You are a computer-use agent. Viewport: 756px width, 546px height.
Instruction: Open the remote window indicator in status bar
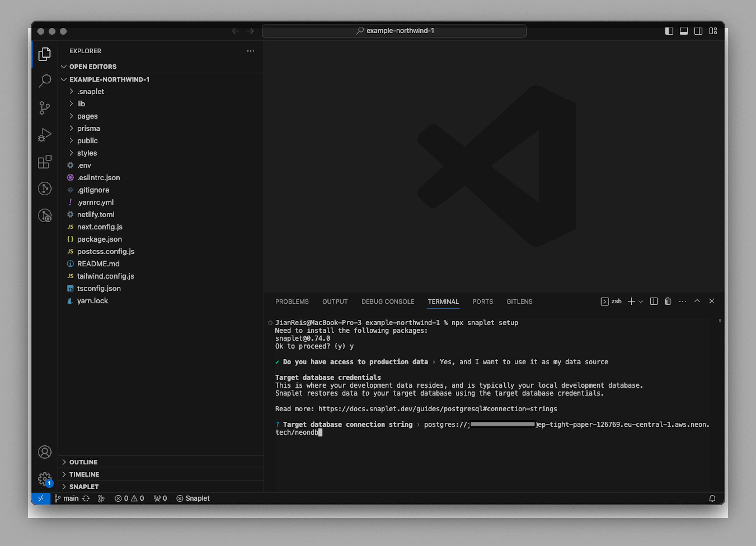(41, 498)
